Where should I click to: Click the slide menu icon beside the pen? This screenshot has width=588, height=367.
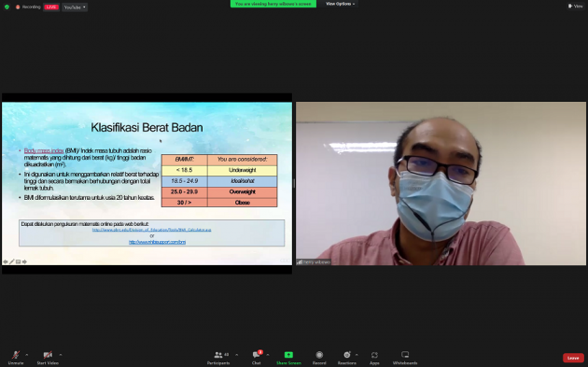[x=18, y=261]
